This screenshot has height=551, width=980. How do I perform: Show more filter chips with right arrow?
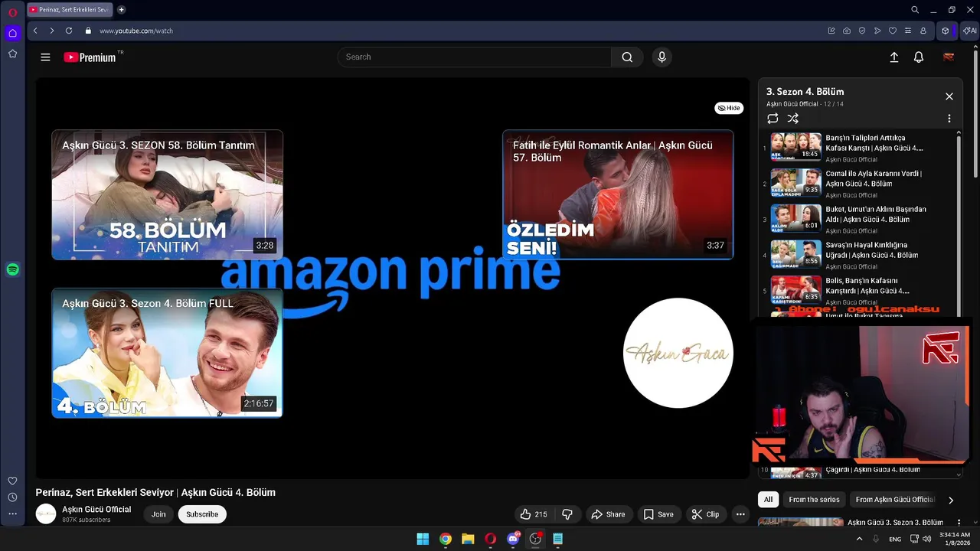point(951,500)
